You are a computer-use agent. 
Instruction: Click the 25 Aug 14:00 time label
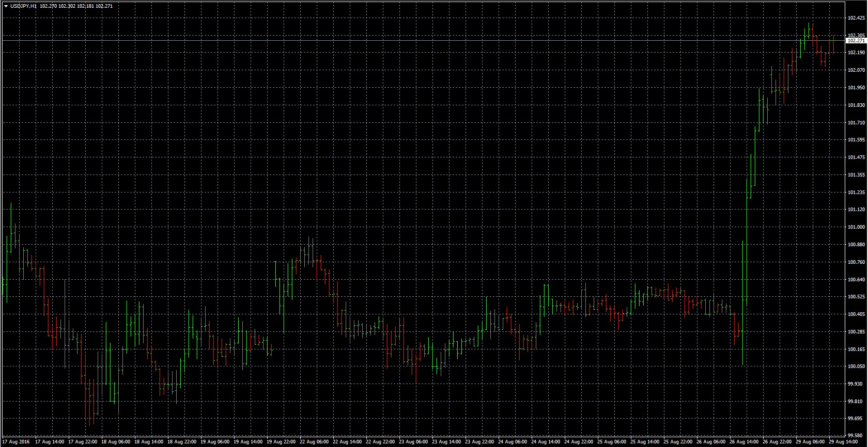click(645, 442)
